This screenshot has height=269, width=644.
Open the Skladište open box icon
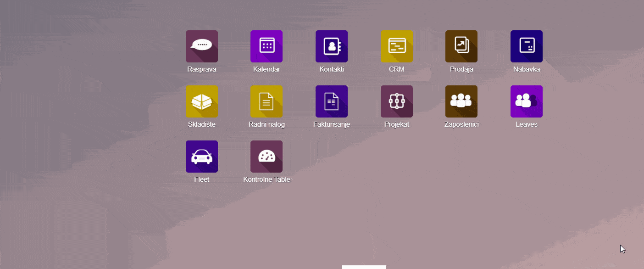coord(201,101)
